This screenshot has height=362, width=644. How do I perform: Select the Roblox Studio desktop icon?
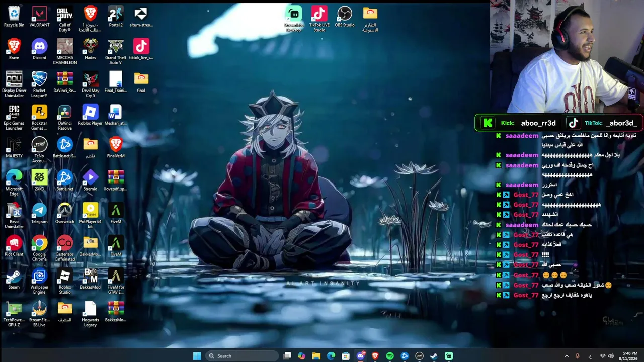65,281
